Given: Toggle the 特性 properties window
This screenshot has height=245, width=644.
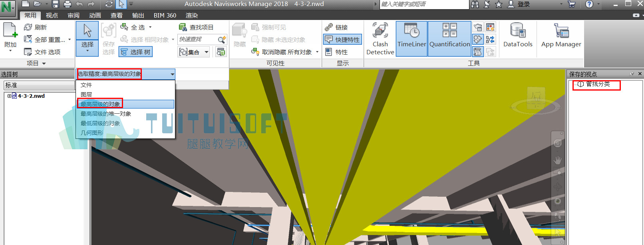Looking at the screenshot, I should point(336,52).
